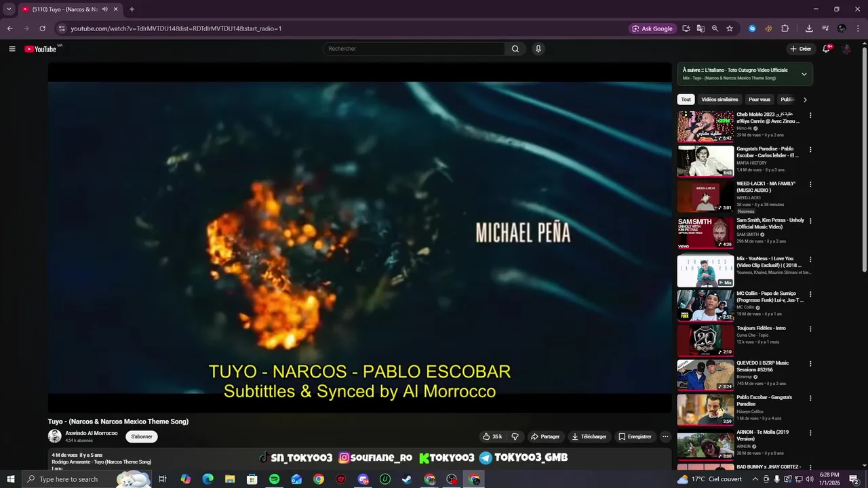The width and height of the screenshot is (868, 488).
Task: Dislike the video with thumbs-down
Action: pyautogui.click(x=515, y=436)
